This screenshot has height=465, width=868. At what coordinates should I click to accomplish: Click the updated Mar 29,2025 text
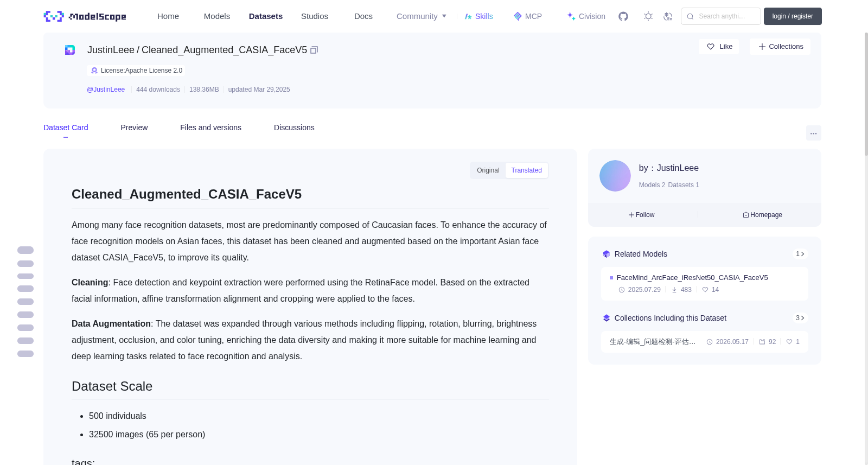pos(259,90)
